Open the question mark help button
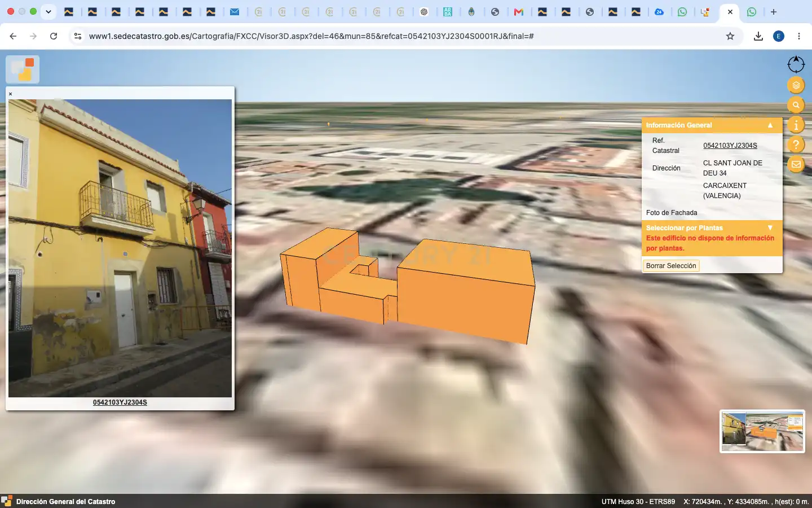The height and width of the screenshot is (508, 812). click(x=796, y=144)
